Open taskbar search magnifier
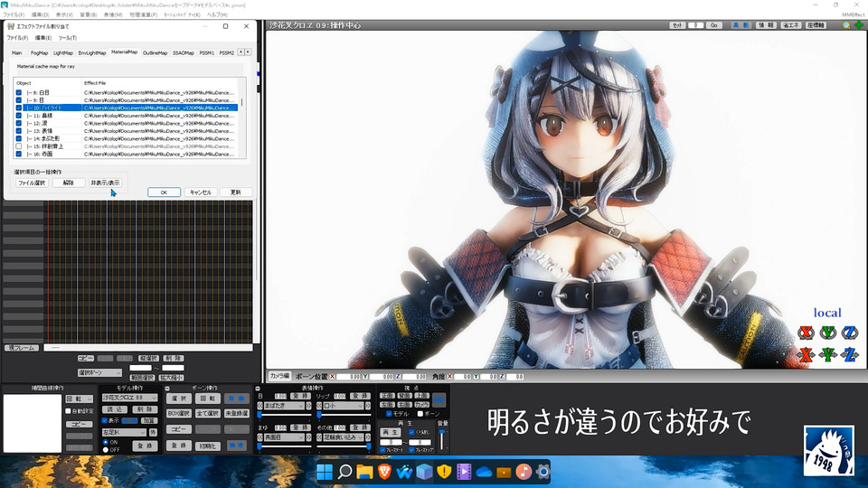 344,472
